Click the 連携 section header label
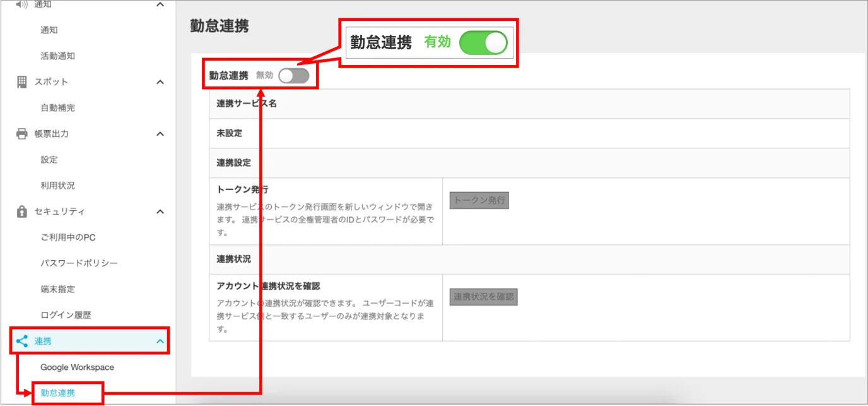This screenshot has height=406, width=868. pos(43,342)
